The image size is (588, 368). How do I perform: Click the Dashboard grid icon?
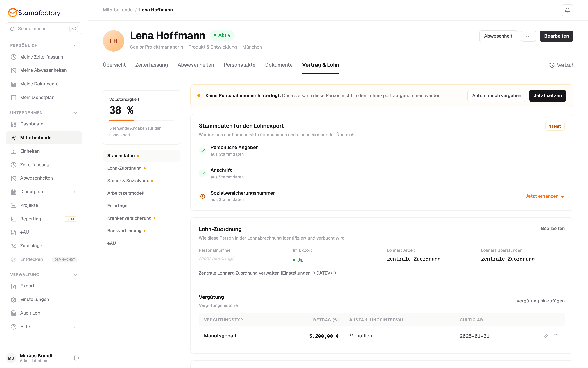point(14,124)
